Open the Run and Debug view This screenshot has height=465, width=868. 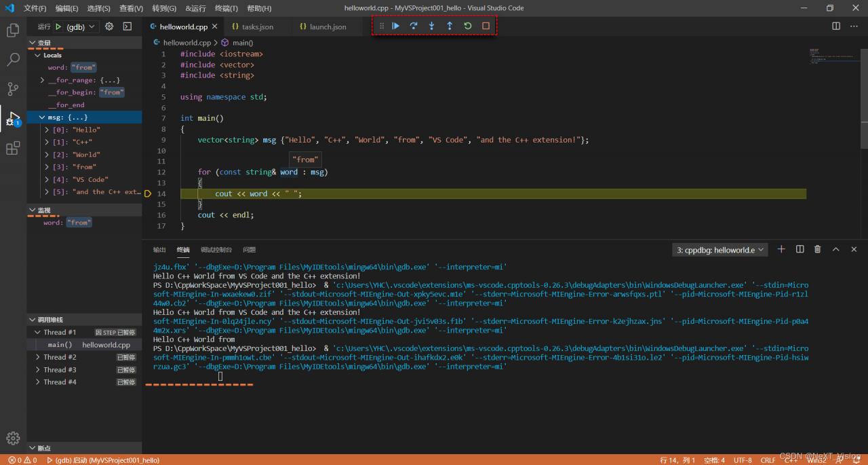(x=13, y=118)
